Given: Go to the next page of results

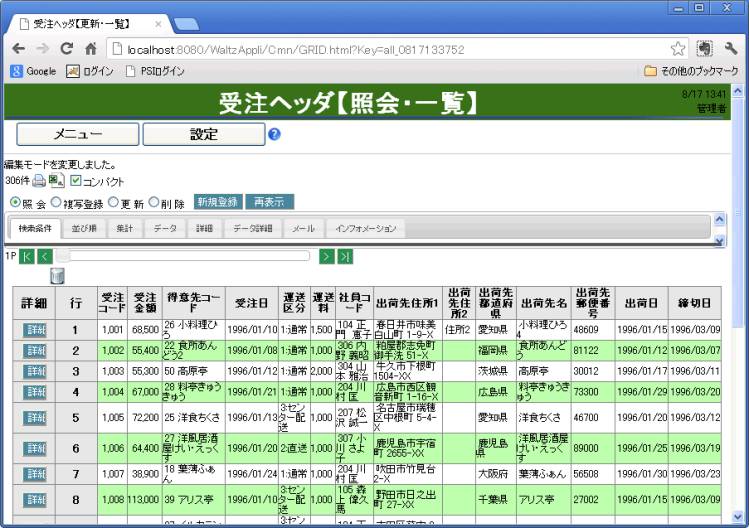Looking at the screenshot, I should click(326, 256).
